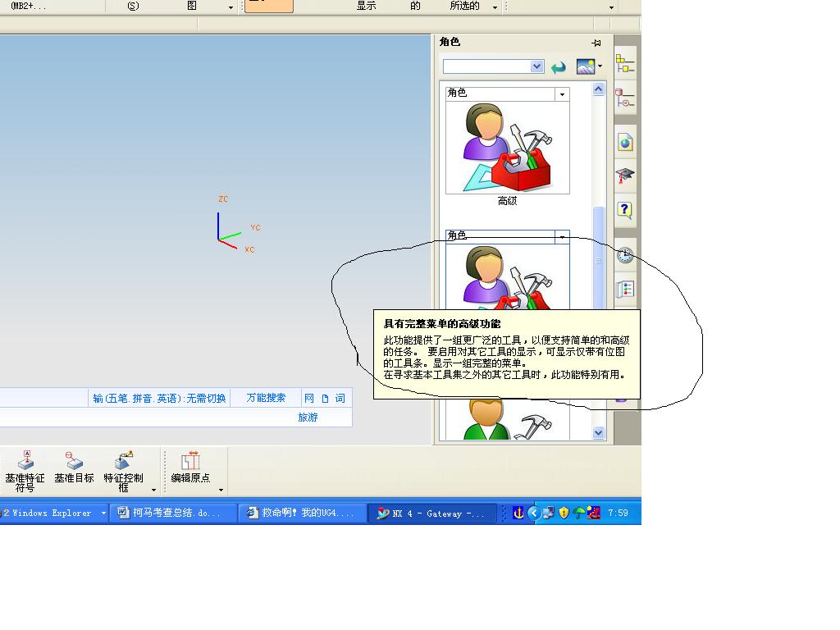Click the 特征控制框 tool
840x630 pixels.
coord(123,472)
